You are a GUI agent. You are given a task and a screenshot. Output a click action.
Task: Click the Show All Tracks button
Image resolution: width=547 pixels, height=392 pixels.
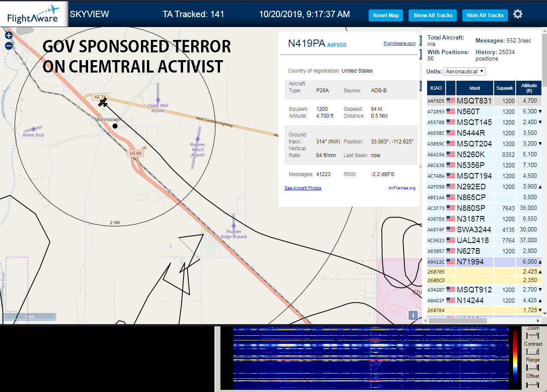(433, 15)
